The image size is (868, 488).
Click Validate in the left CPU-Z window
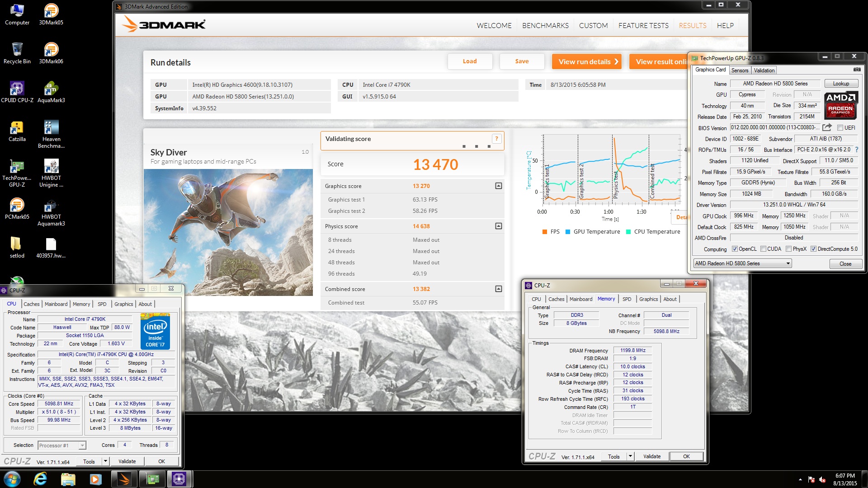127,461
